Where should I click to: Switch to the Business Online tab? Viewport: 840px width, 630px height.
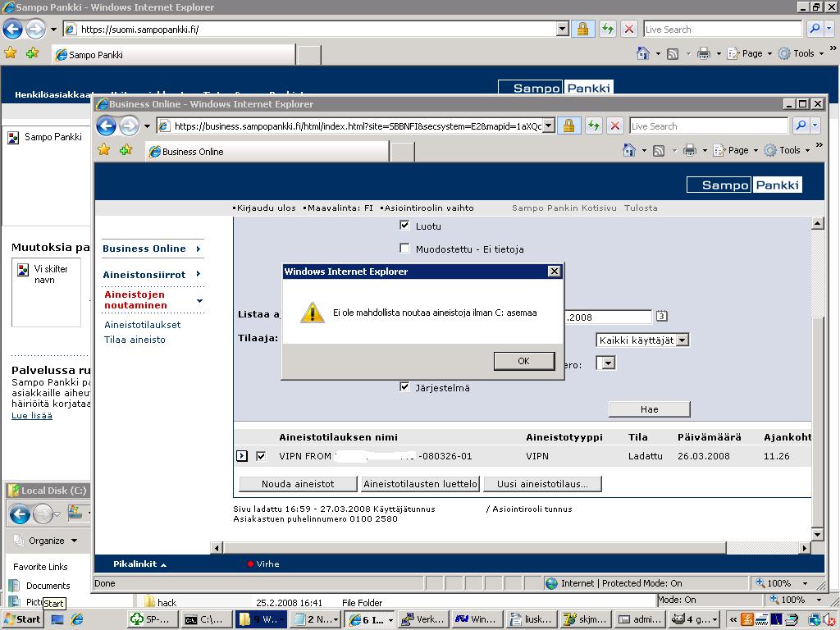click(267, 152)
